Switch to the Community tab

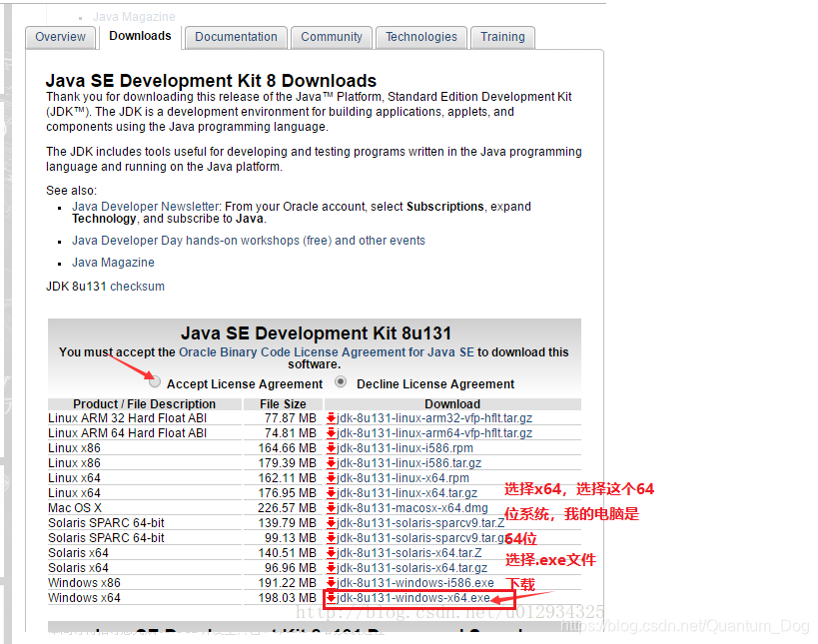332,37
